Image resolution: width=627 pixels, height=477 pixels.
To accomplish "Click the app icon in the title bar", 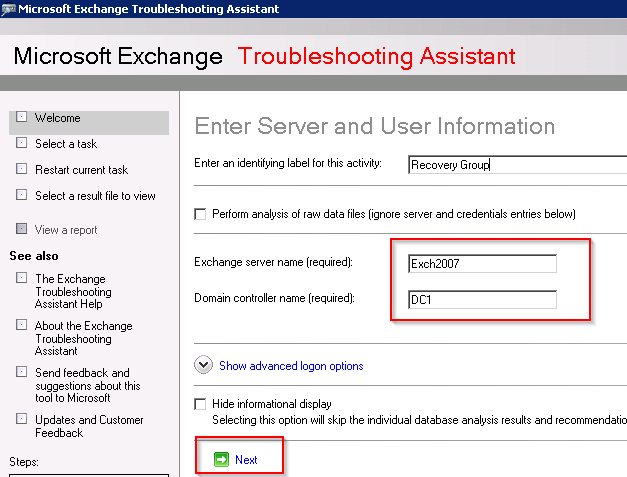I will coord(8,9).
